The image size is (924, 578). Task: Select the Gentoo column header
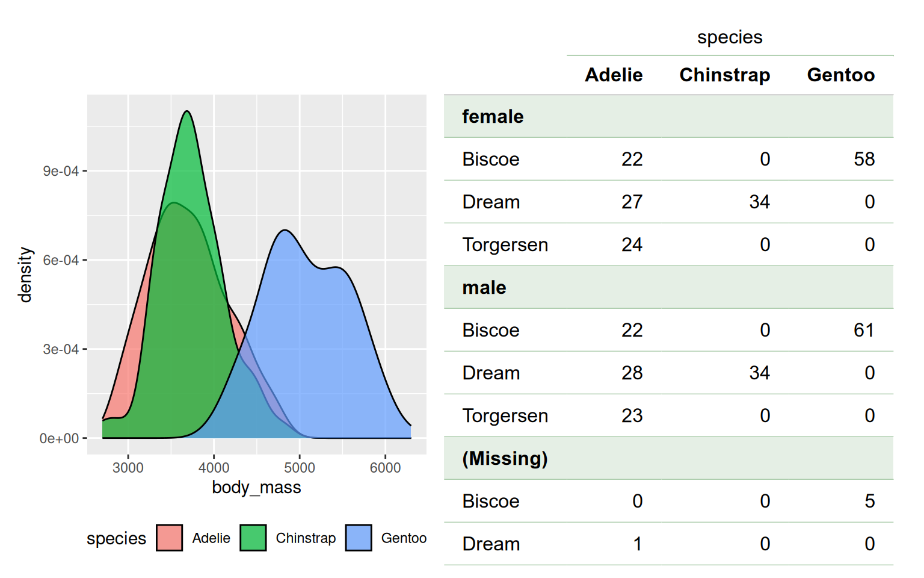point(840,75)
